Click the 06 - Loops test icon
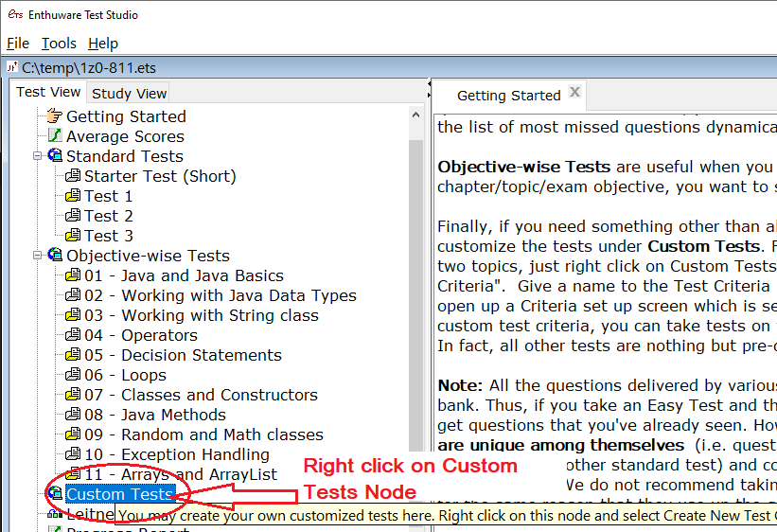 pyautogui.click(x=73, y=375)
